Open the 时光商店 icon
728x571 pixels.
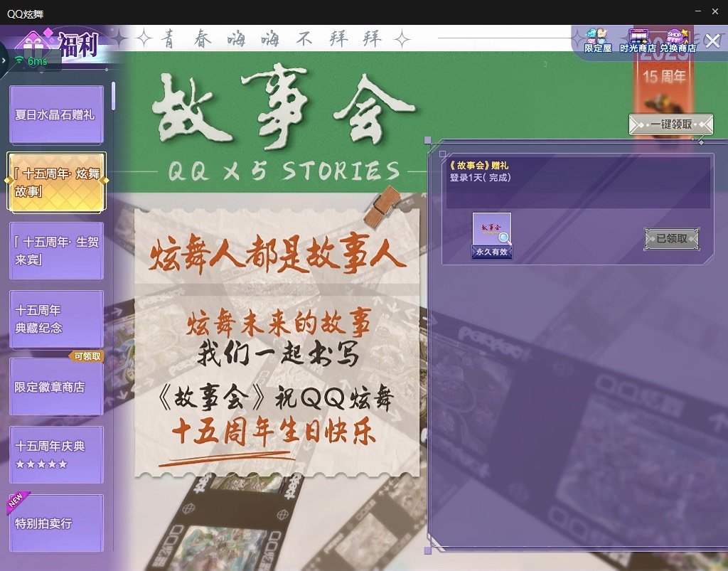click(x=638, y=41)
